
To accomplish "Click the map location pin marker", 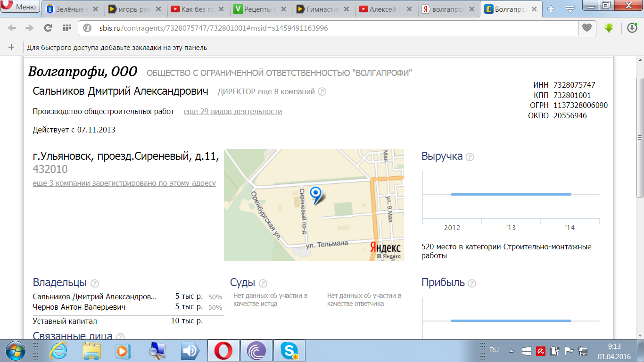I will [x=315, y=194].
